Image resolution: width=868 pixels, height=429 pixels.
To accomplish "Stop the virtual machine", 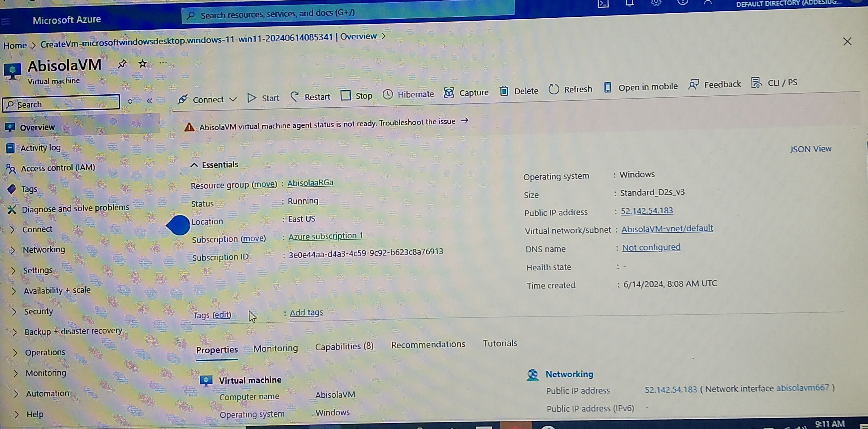I will tap(357, 95).
